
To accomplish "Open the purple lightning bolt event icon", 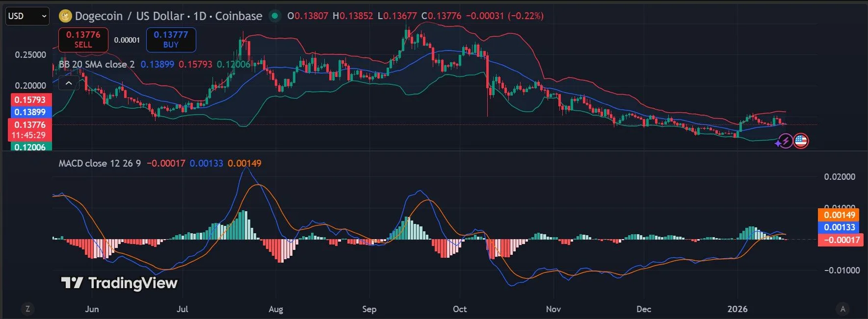I will [785, 142].
